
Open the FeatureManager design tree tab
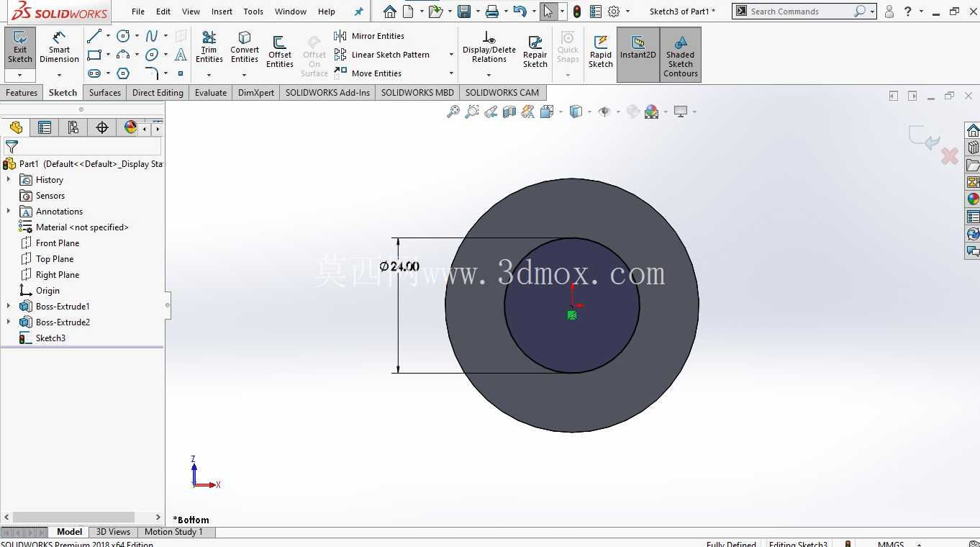[x=16, y=127]
